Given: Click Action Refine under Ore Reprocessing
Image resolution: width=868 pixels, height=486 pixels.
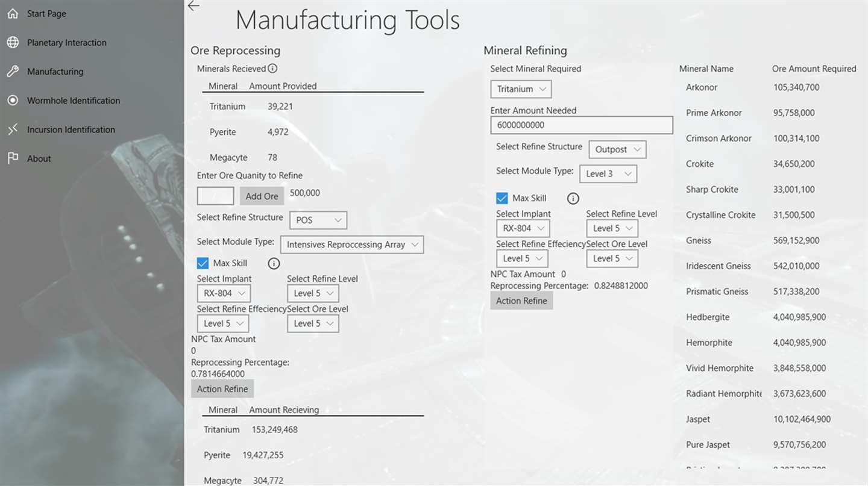Looking at the screenshot, I should 222,389.
